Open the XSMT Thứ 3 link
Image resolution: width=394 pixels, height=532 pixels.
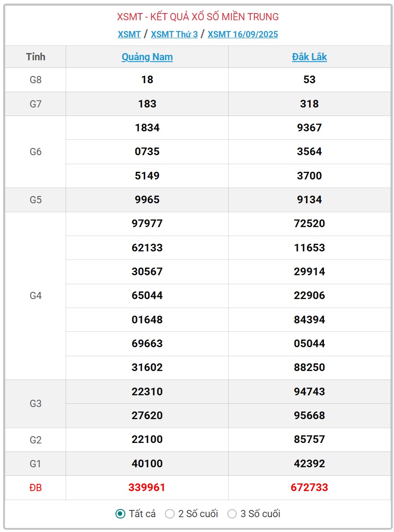174,34
